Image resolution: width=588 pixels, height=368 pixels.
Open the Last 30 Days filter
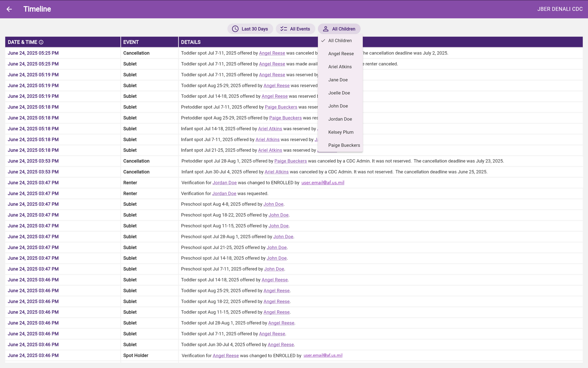tap(250, 29)
